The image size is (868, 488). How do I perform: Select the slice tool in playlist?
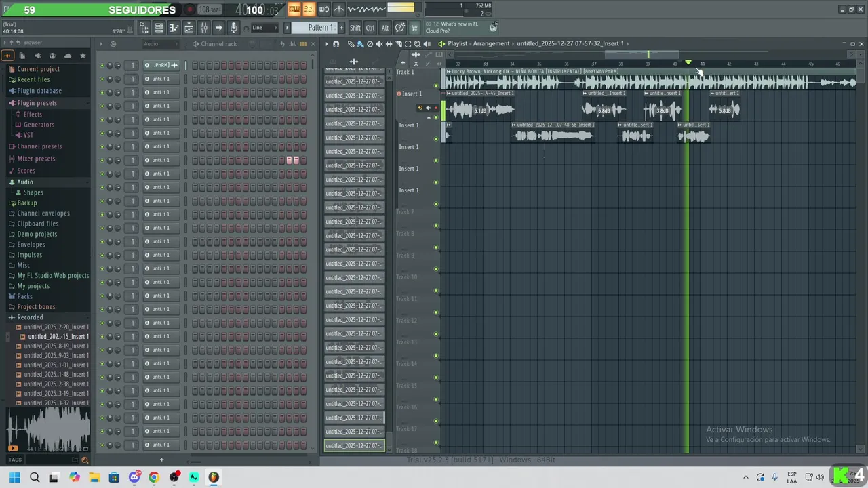398,43
